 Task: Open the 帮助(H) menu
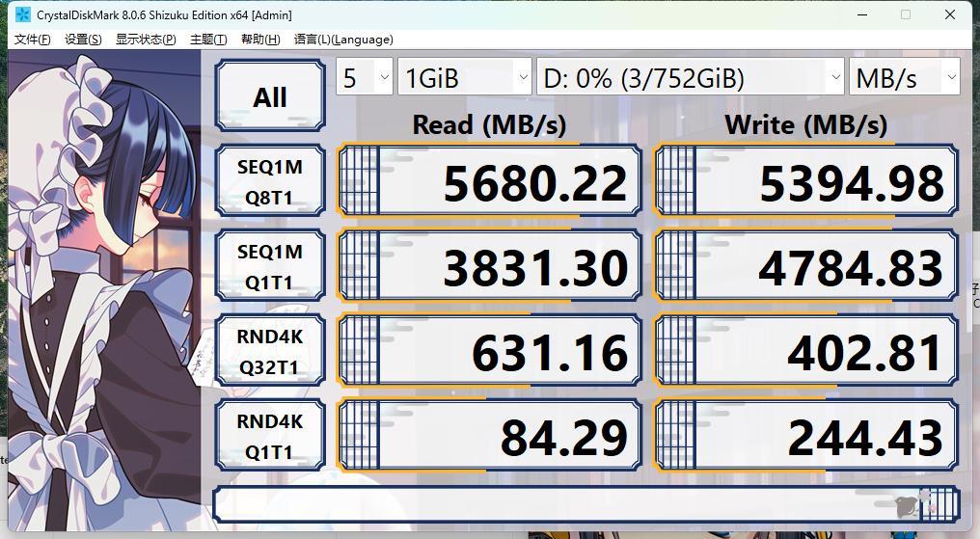(x=260, y=40)
